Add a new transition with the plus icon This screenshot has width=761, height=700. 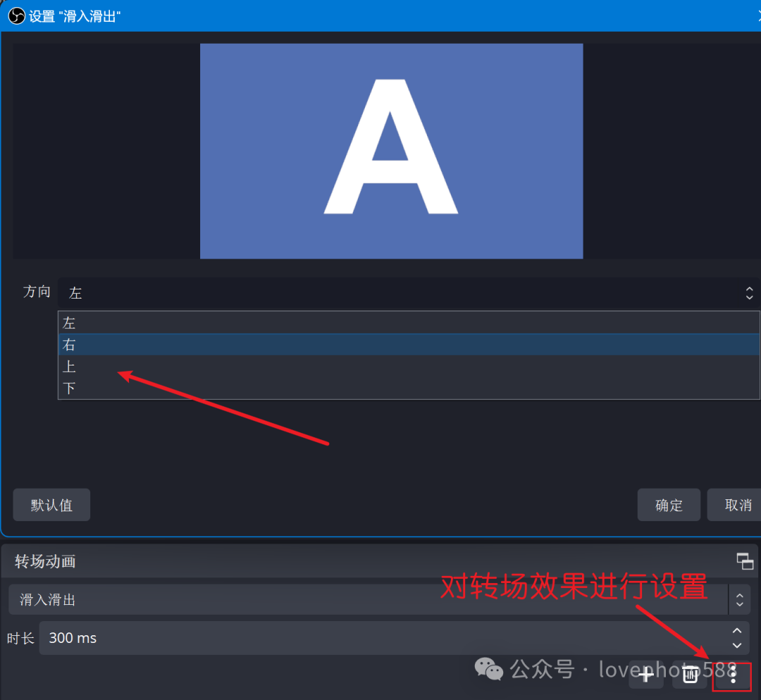point(645,675)
